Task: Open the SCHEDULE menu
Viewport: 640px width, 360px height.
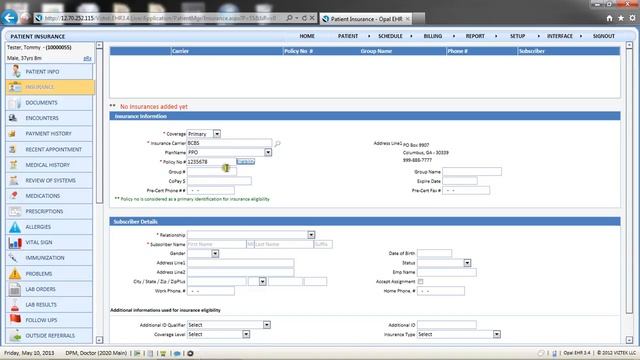Action: click(390, 36)
